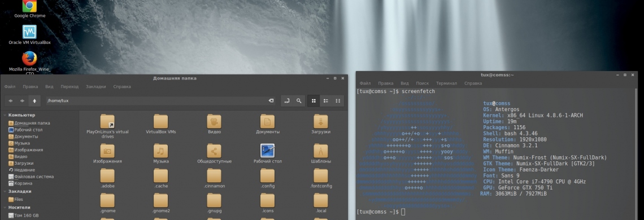
Task: Open Переход menu in file manager
Action: point(69,87)
